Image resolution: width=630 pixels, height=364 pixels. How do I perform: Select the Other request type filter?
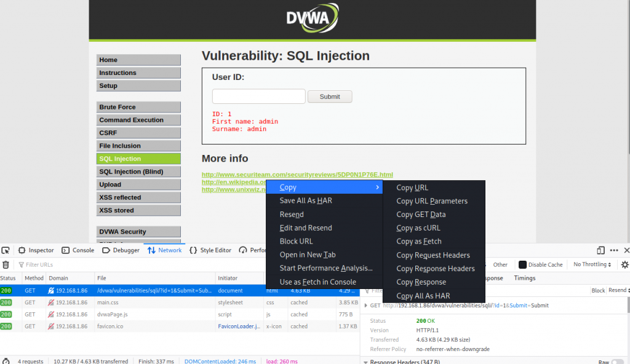point(500,265)
